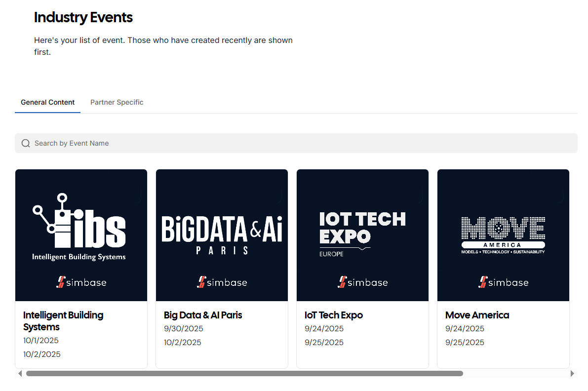Click the left arrow of the horizontal scrollbar
The height and width of the screenshot is (391, 588).
click(20, 373)
